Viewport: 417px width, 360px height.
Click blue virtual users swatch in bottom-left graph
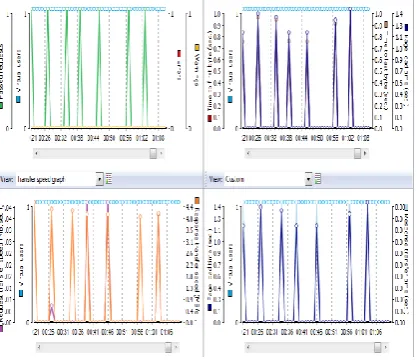21,293
